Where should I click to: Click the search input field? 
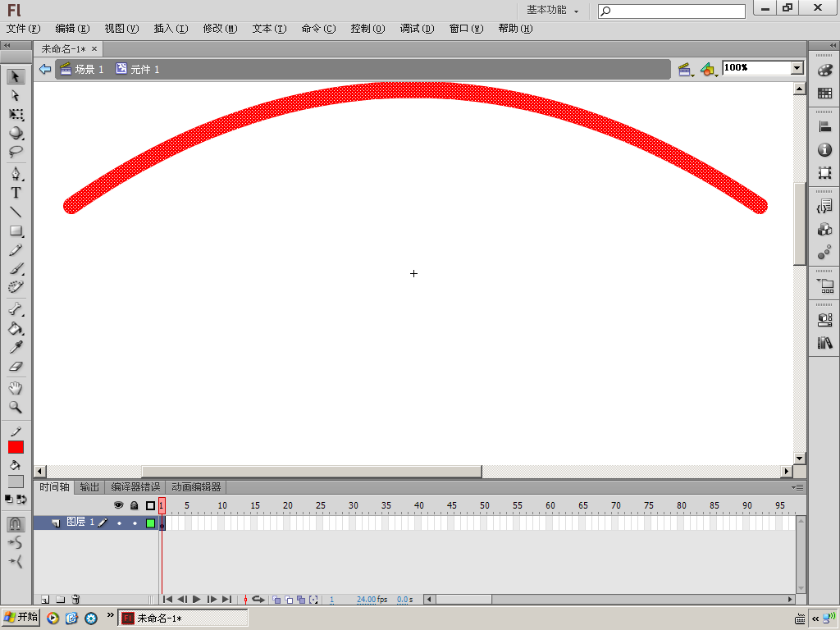(672, 11)
